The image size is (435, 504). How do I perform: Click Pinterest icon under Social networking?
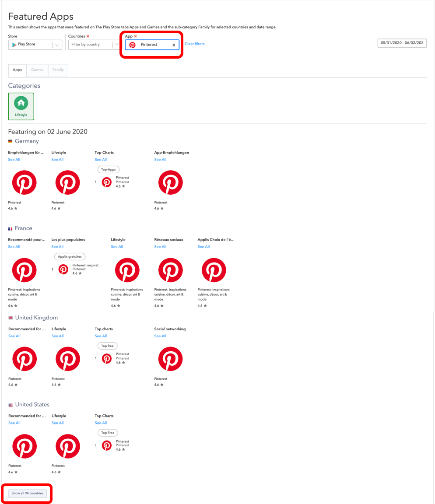coord(170,359)
